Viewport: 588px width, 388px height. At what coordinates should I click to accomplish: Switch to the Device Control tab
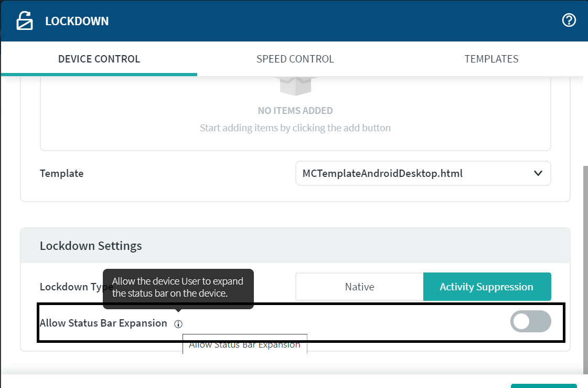point(99,59)
